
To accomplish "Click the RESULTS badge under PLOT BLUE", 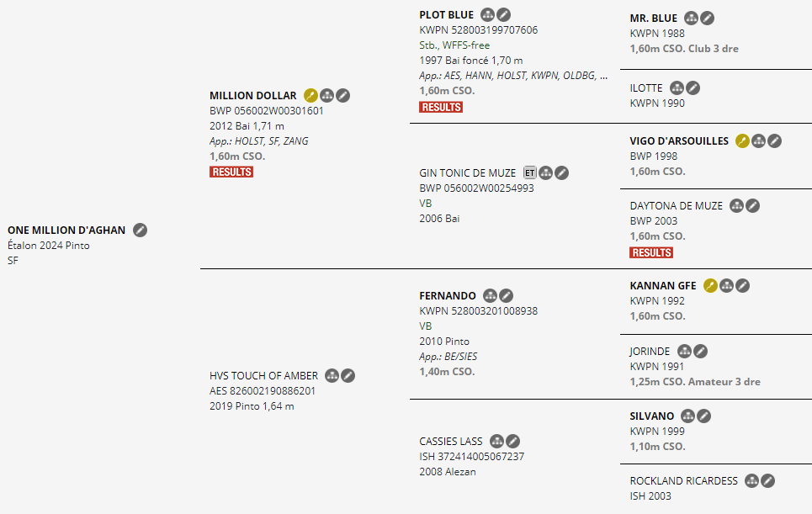I will click(441, 107).
